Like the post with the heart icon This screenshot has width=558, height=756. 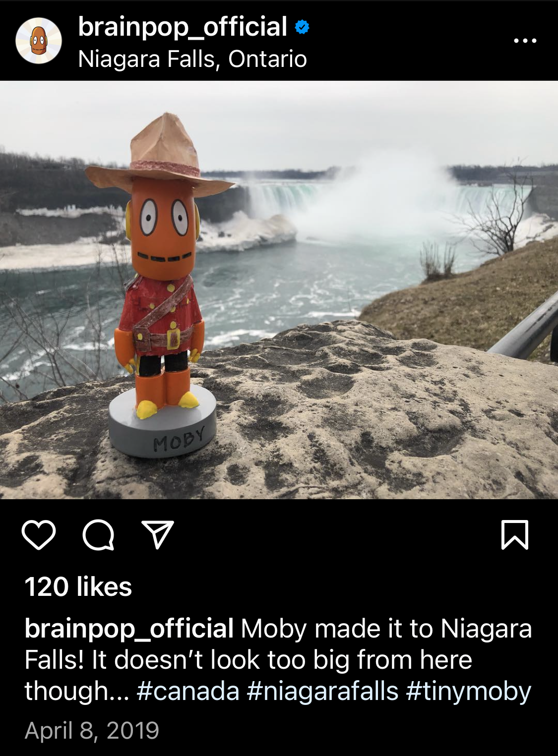click(39, 535)
